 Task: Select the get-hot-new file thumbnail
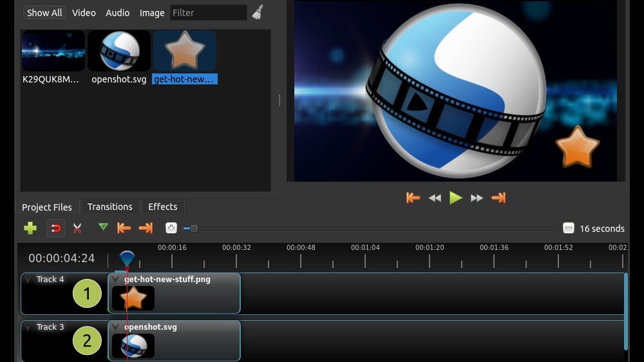pos(185,50)
